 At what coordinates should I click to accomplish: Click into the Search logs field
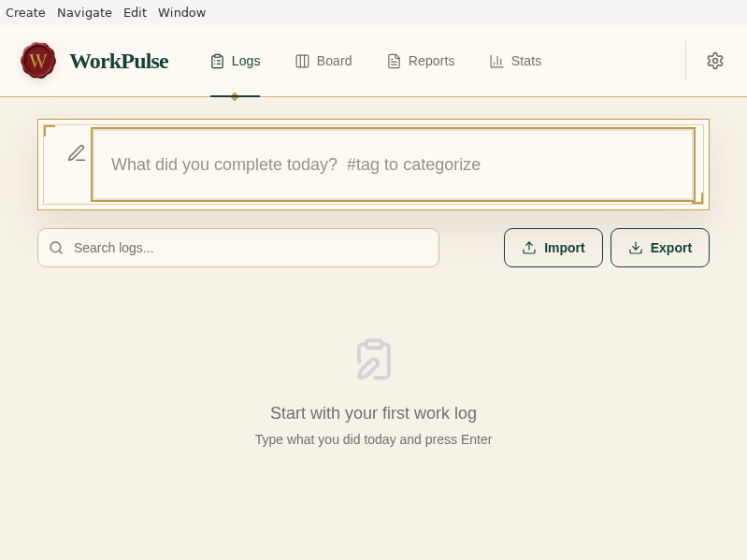(x=238, y=248)
